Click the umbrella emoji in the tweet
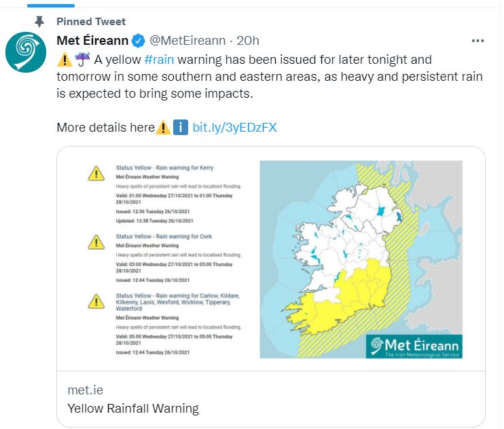Viewport: 504px width, 429px height. point(83,60)
